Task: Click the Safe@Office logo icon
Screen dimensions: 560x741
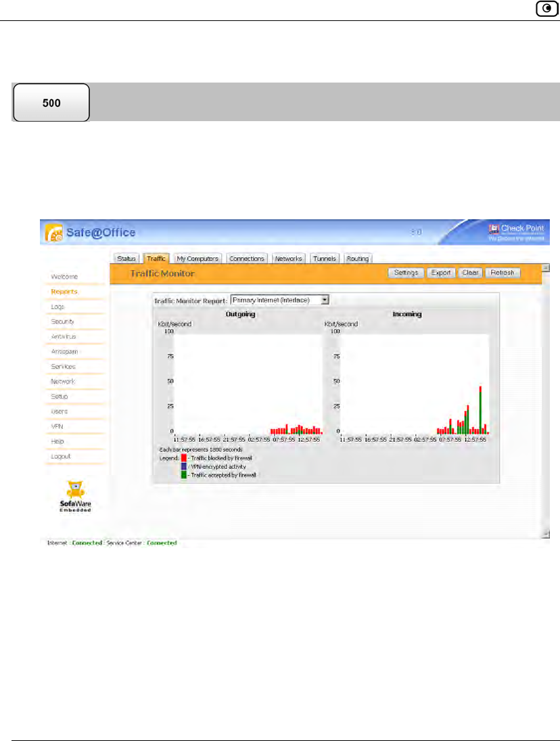Action: pyautogui.click(x=54, y=233)
